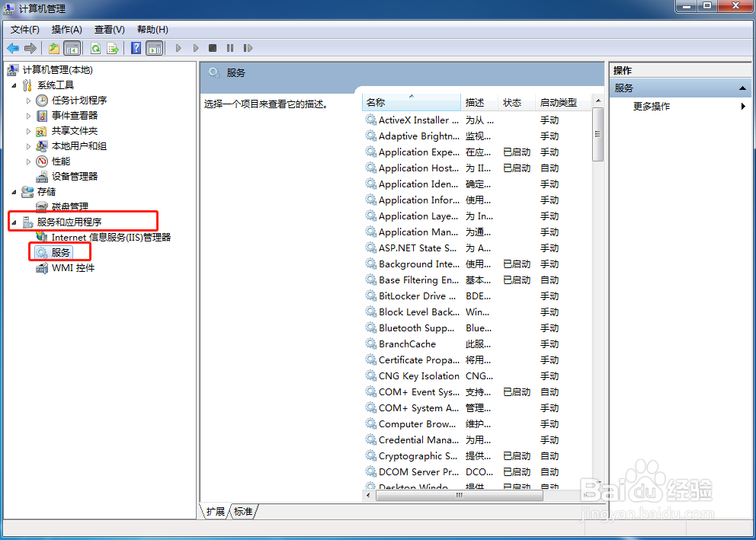
Task: Switch to the 标准 tab
Action: click(x=242, y=512)
